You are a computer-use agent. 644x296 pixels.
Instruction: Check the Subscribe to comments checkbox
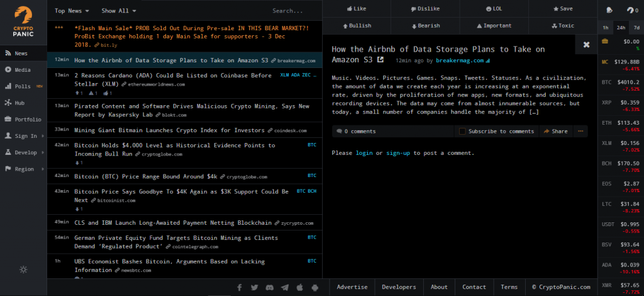463,131
